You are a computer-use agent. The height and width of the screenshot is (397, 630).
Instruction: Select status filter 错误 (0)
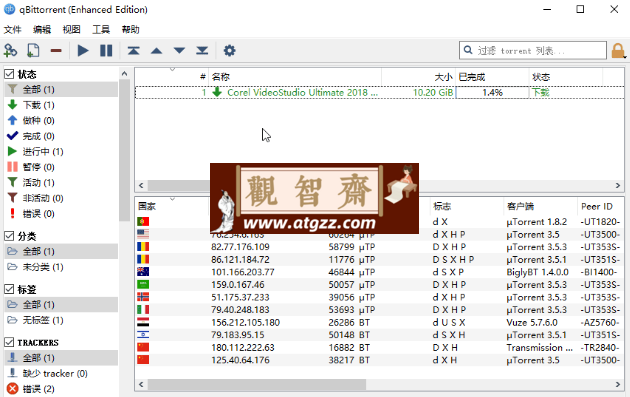pyautogui.click(x=61, y=213)
